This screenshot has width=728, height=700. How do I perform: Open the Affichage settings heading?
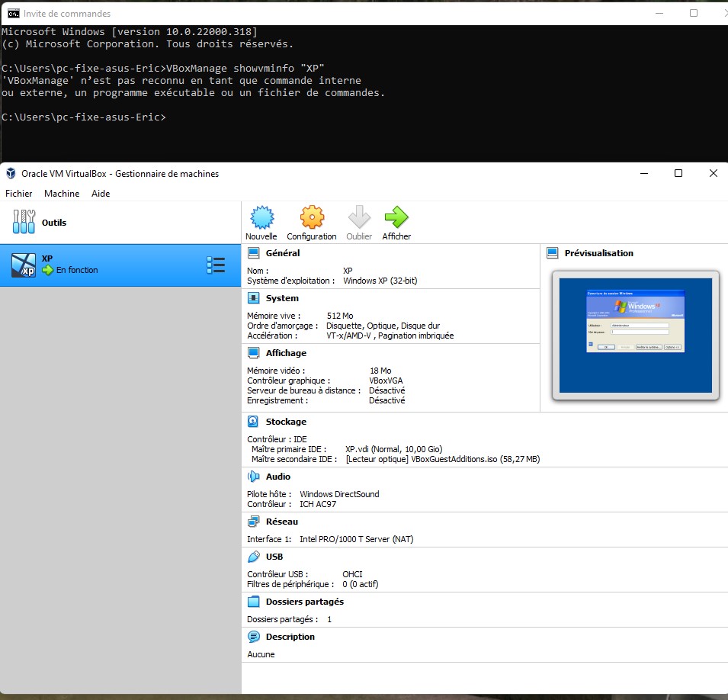point(286,353)
